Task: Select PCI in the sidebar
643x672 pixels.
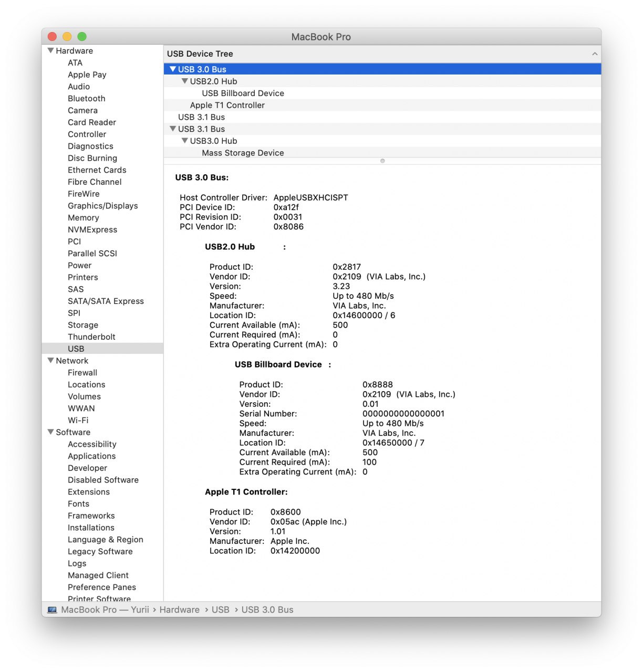Action: (74, 241)
